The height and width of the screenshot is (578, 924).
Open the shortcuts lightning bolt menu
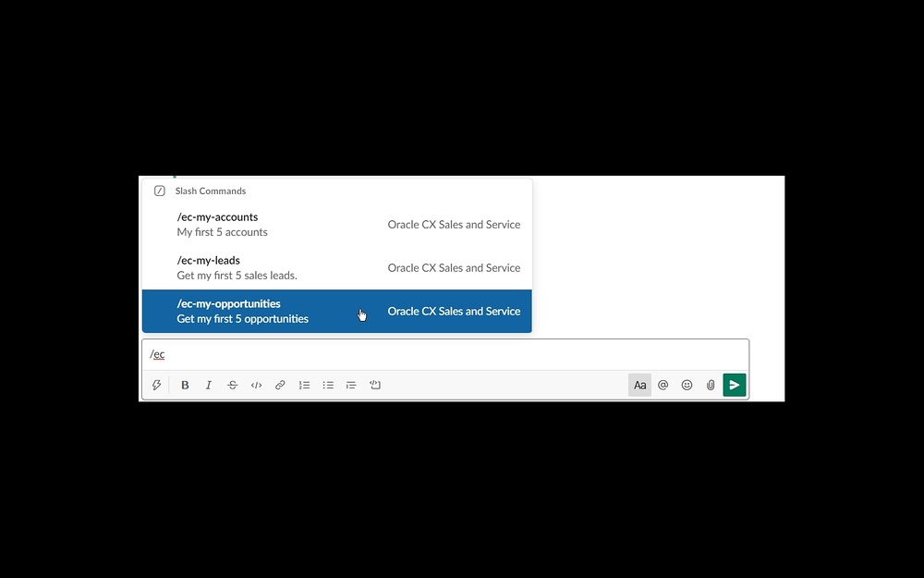pos(156,385)
